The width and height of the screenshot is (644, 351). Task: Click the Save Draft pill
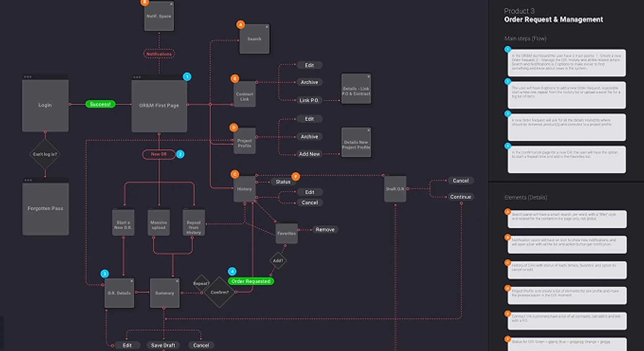coord(163,345)
